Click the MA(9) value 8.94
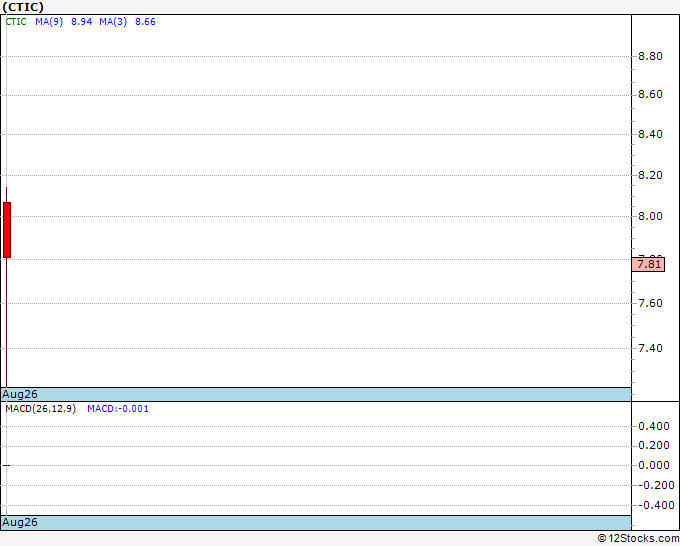The width and height of the screenshot is (680, 546). (82, 22)
